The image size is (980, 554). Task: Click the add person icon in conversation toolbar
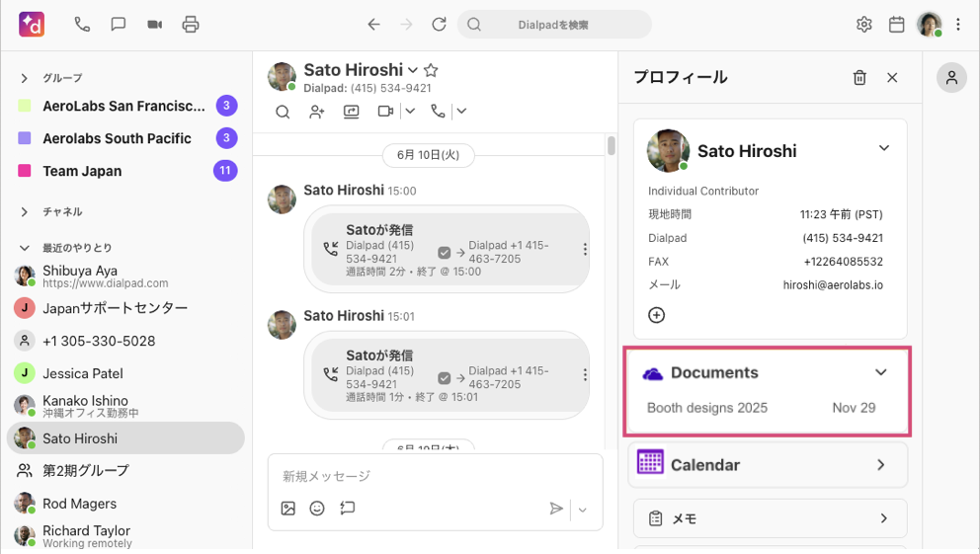point(316,112)
